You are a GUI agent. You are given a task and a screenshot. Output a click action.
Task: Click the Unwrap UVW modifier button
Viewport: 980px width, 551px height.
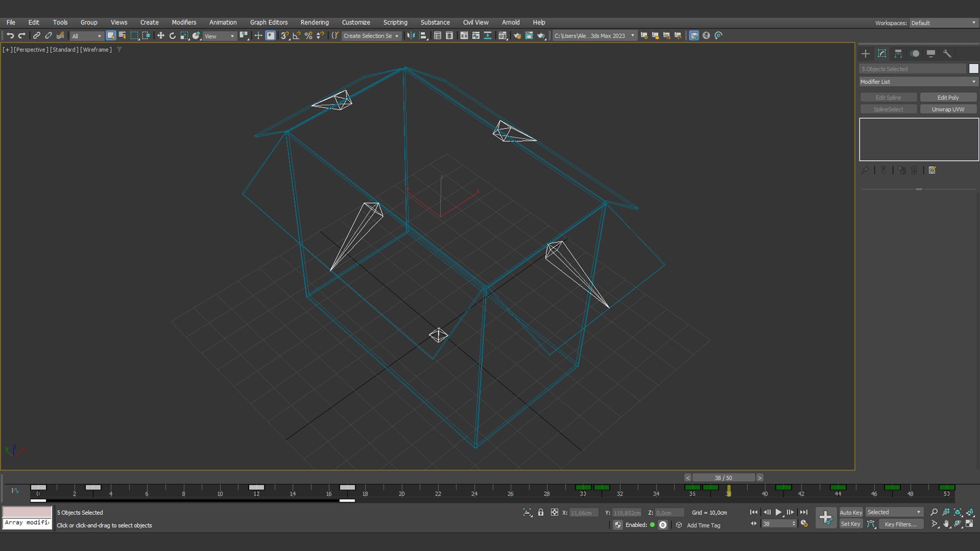pyautogui.click(x=948, y=109)
